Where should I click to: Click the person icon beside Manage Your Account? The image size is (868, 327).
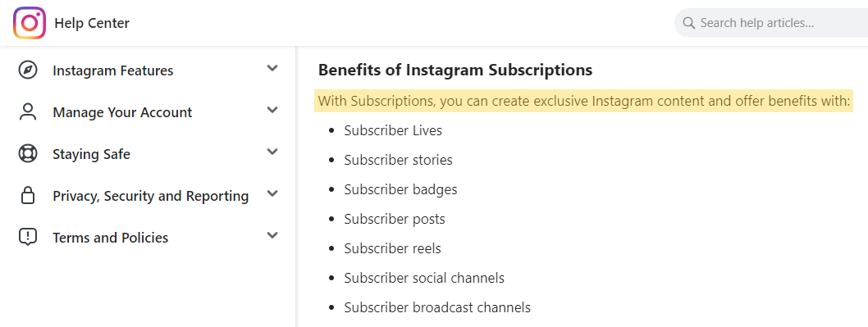point(28,112)
